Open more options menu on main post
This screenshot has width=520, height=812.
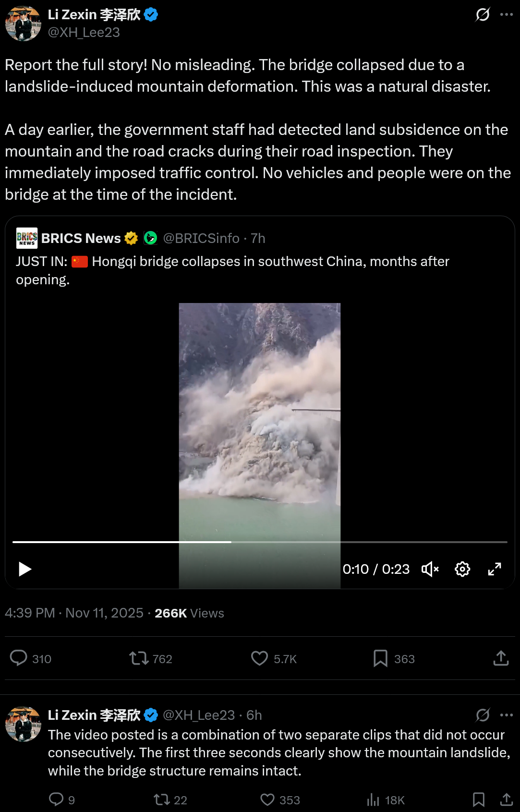(x=507, y=15)
